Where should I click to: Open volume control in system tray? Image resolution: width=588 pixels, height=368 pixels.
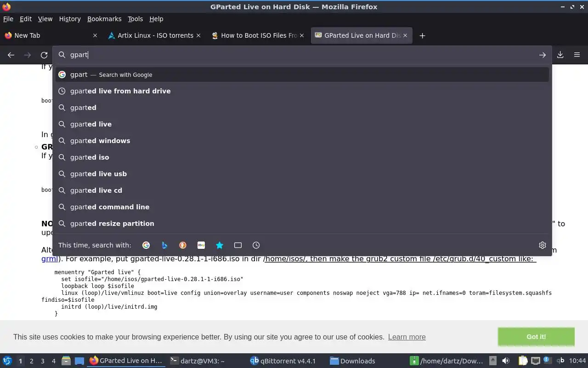[506, 361]
